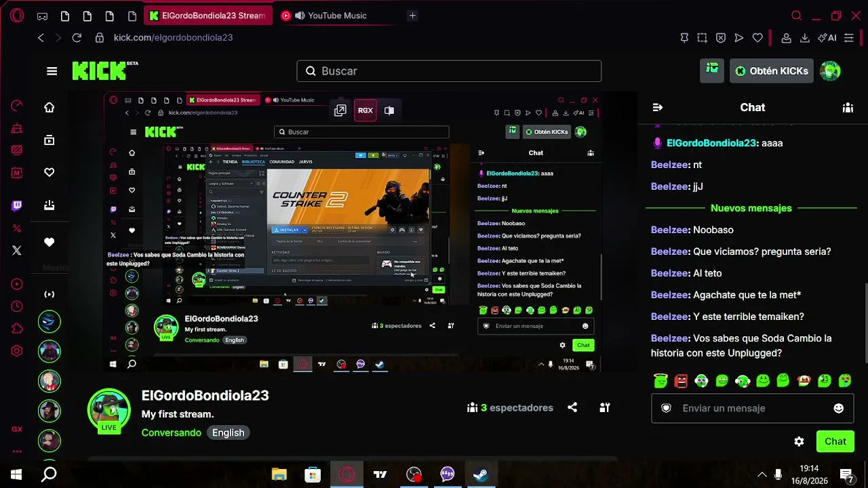
Task: Open GX Control in Opera sidebar
Action: coord(17,106)
